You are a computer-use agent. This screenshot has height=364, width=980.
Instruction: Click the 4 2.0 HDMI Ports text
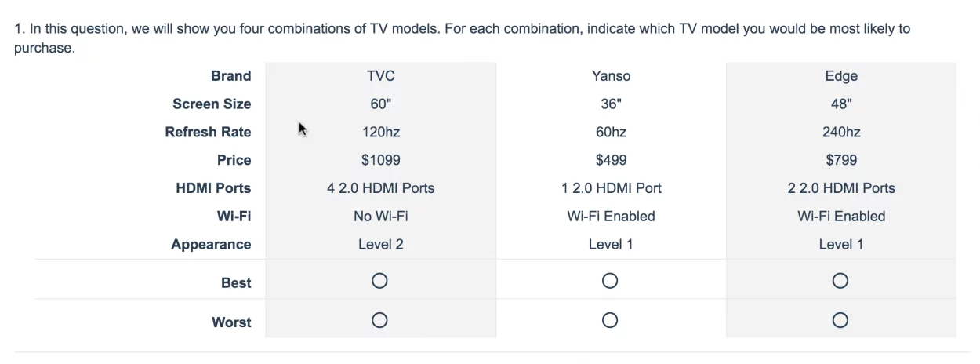click(x=380, y=188)
